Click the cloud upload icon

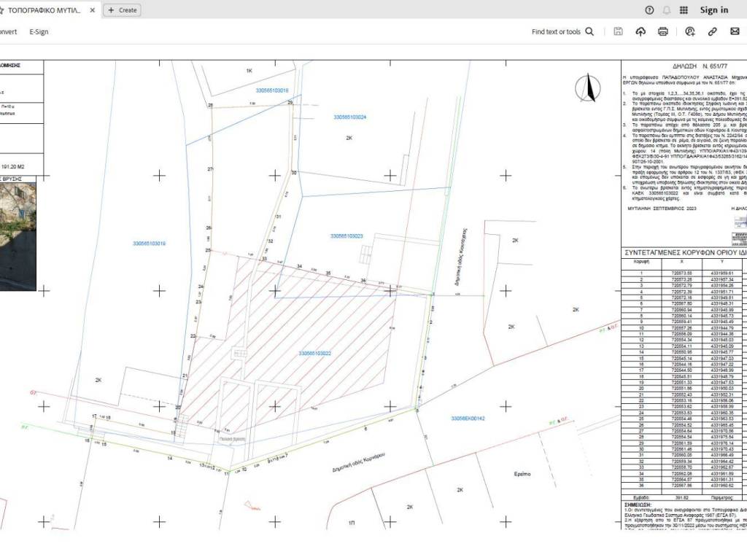[x=640, y=31]
